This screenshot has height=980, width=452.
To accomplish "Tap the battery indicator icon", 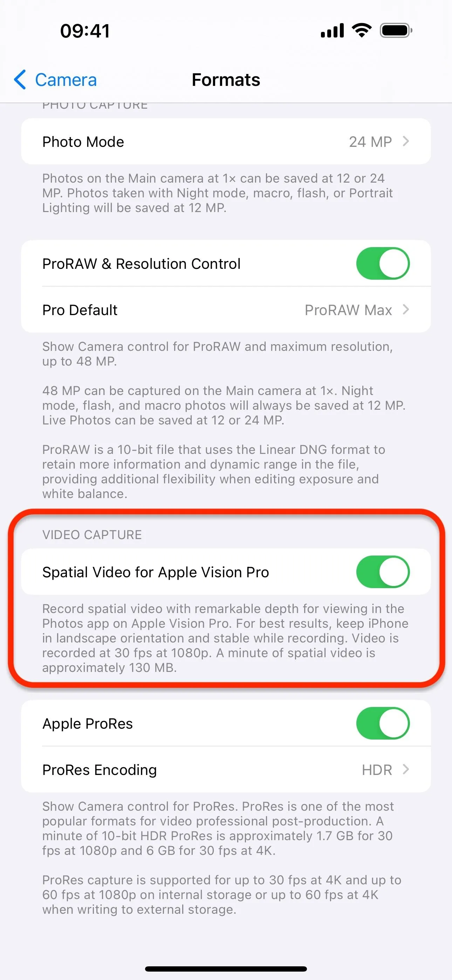I will 396,30.
